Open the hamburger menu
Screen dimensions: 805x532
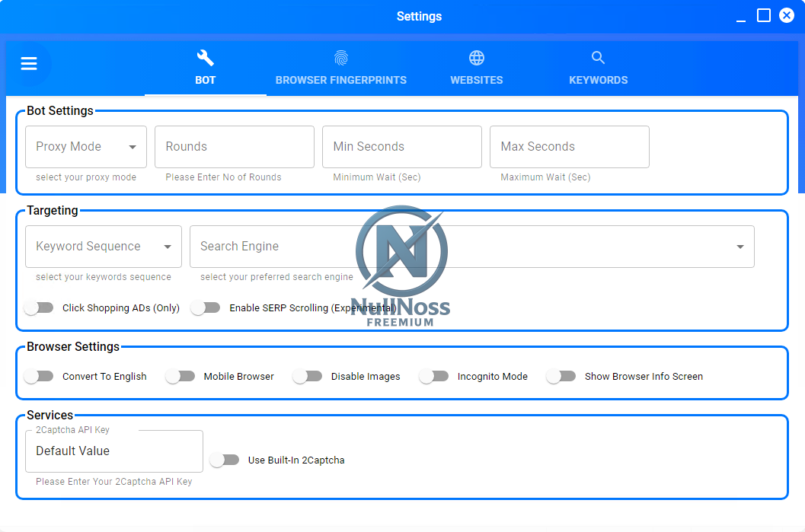pyautogui.click(x=29, y=64)
